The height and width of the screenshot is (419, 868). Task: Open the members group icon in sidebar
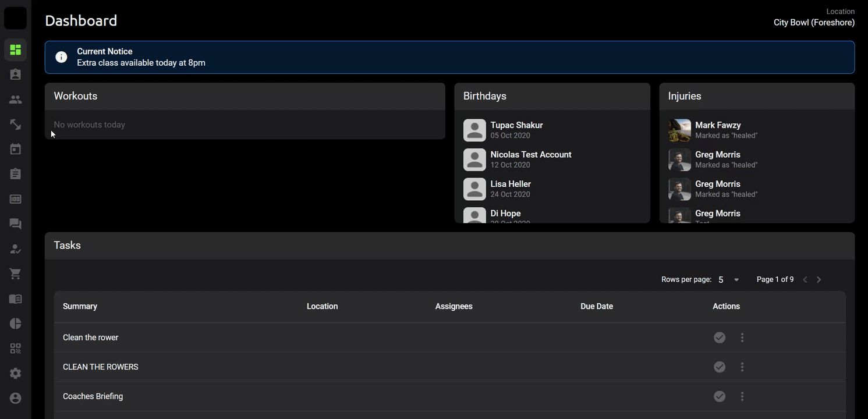coord(15,100)
